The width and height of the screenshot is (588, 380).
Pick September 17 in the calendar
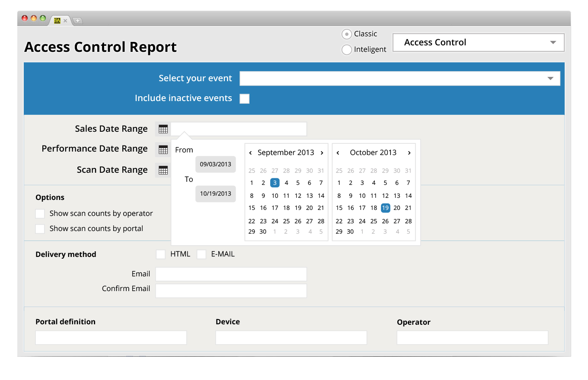275,208
